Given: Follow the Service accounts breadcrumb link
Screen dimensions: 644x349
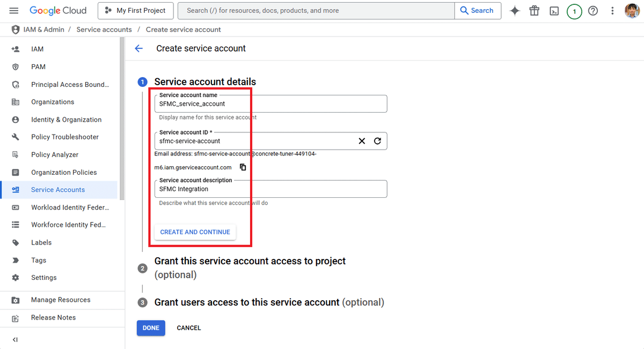Looking at the screenshot, I should point(104,29).
